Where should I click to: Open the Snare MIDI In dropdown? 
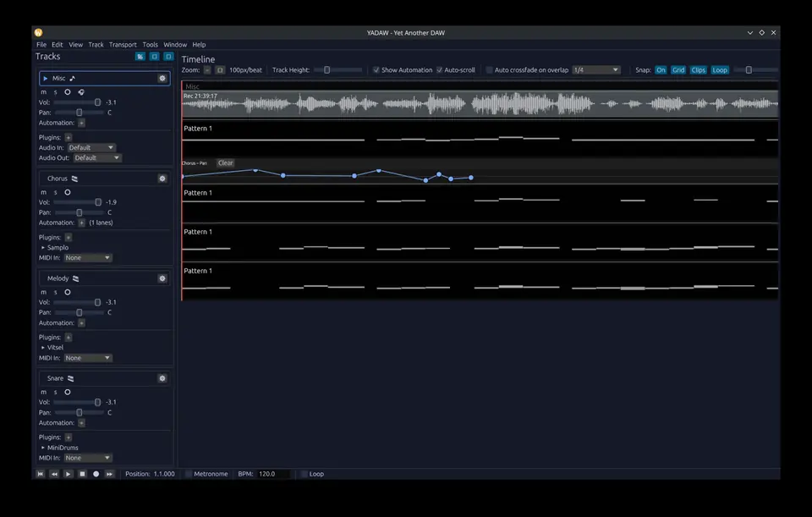88,458
